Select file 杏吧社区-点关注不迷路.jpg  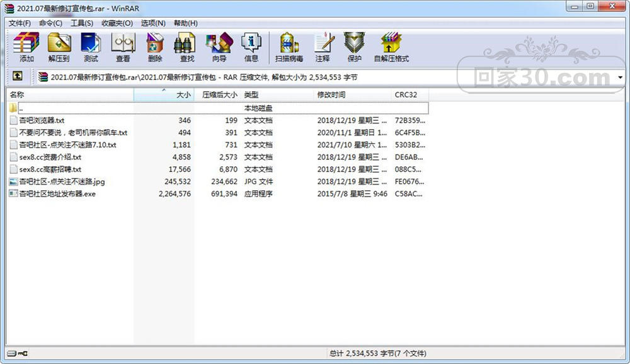62,181
